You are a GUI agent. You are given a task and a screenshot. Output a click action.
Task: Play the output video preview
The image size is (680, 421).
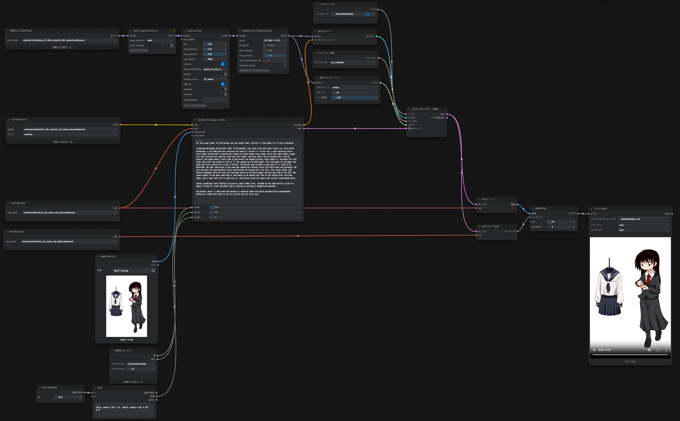(x=594, y=350)
